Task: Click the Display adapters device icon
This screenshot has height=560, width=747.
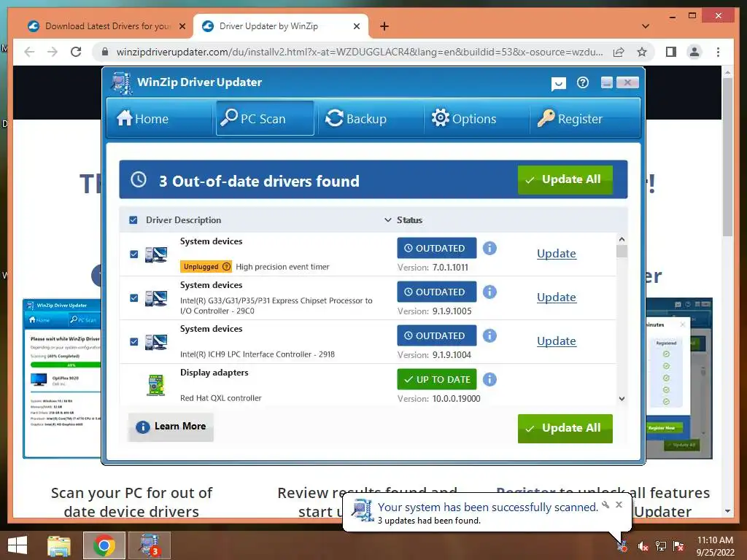Action: (x=156, y=385)
